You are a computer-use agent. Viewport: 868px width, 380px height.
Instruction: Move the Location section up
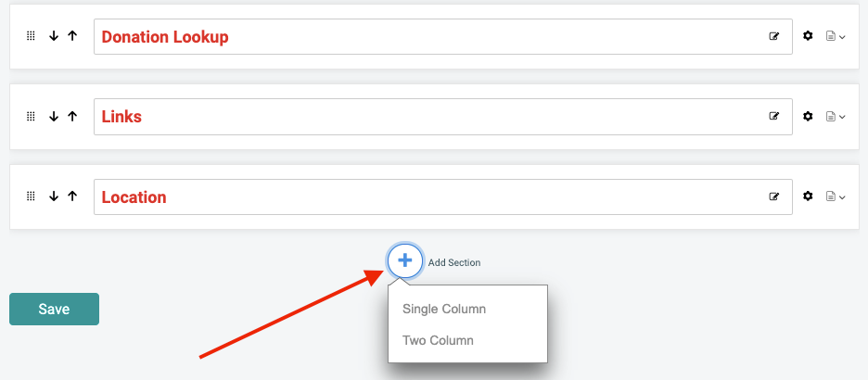(x=72, y=196)
